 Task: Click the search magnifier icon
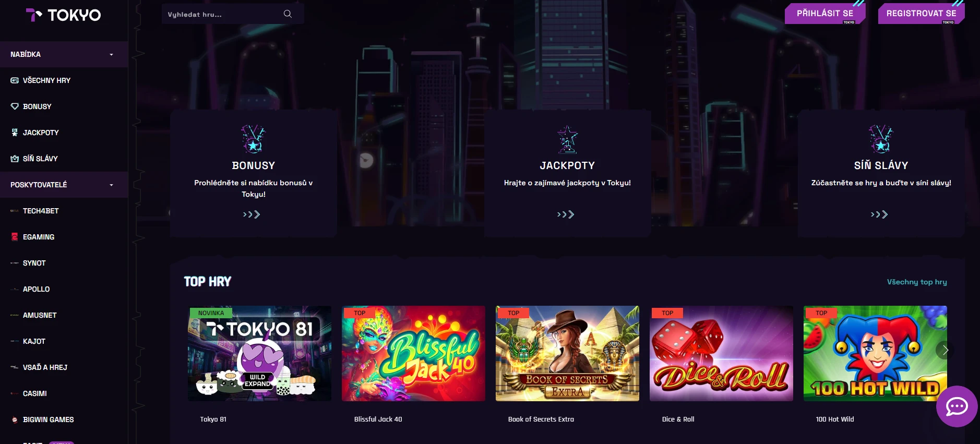point(288,14)
